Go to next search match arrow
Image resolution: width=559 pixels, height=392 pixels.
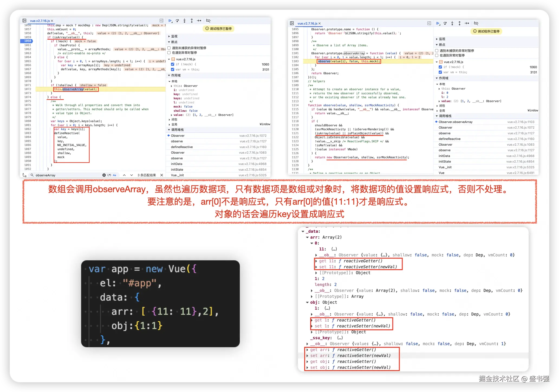(132, 175)
